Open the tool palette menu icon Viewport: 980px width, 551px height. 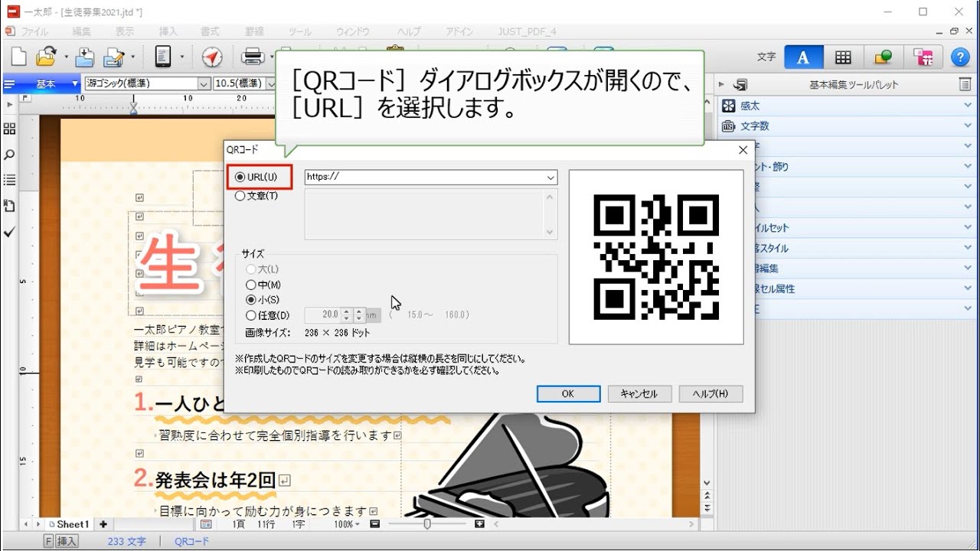pyautogui.click(x=965, y=84)
